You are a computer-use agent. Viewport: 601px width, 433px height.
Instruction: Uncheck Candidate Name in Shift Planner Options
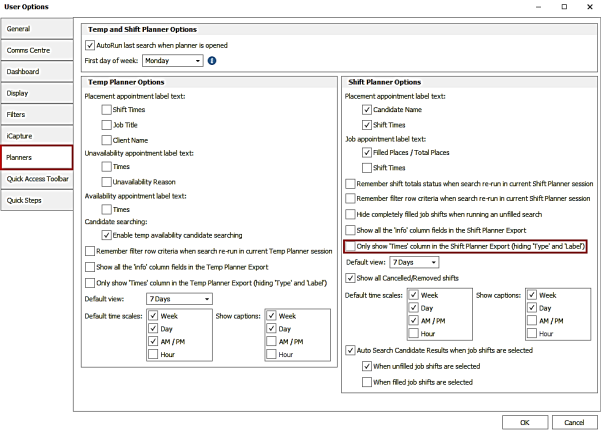(x=367, y=110)
